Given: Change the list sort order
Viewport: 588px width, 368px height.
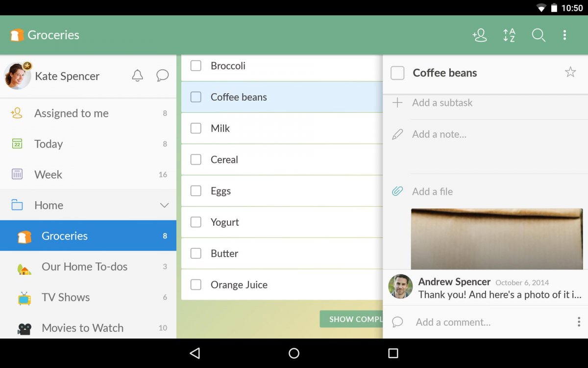Looking at the screenshot, I should 509,35.
